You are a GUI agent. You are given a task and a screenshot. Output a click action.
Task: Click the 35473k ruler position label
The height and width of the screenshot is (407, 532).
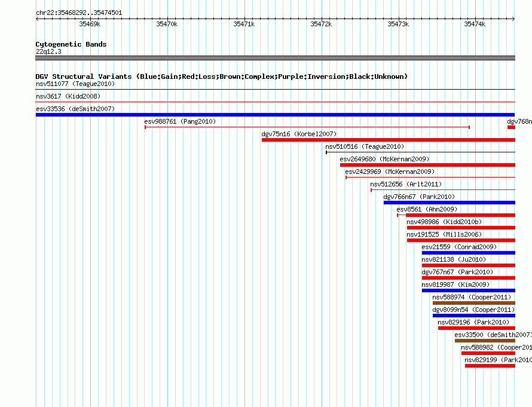pyautogui.click(x=398, y=24)
